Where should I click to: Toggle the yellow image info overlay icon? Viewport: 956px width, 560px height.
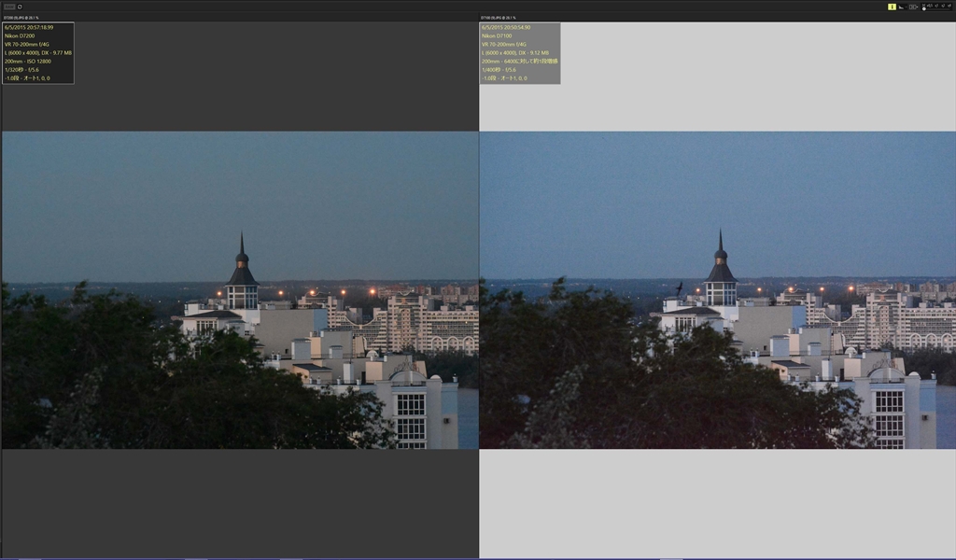892,7
